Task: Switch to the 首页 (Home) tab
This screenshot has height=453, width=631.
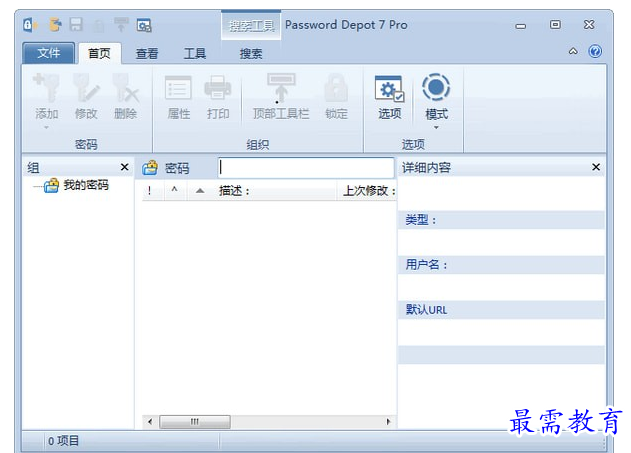Action: point(99,54)
